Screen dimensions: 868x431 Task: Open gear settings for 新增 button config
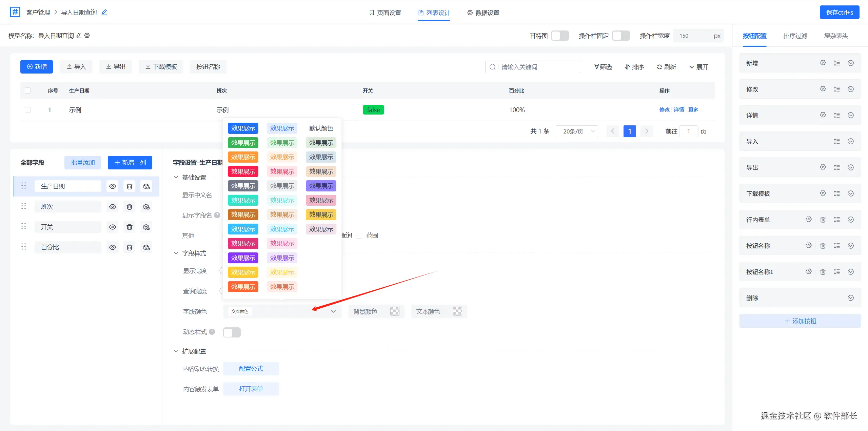click(x=823, y=63)
